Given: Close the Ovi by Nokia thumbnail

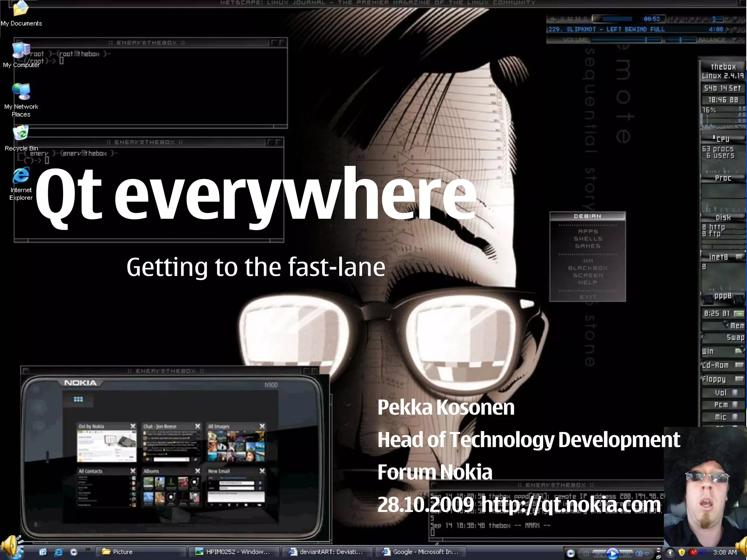Looking at the screenshot, I should pos(133,426).
